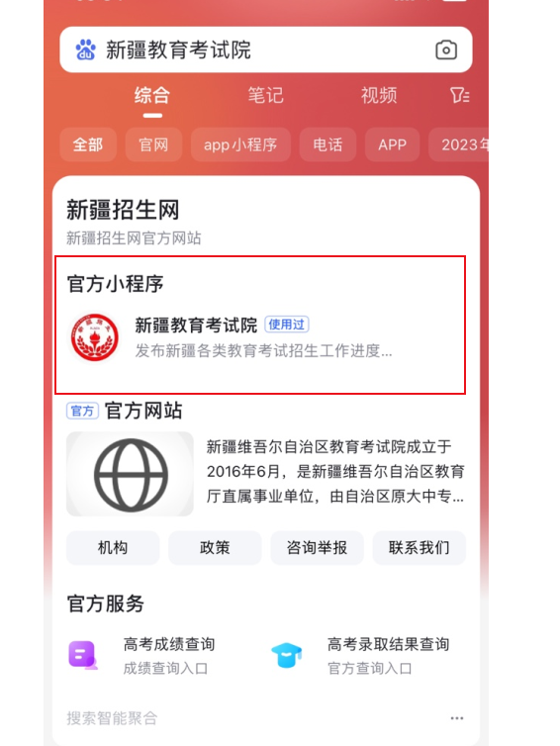The width and height of the screenshot is (560, 746).
Task: Choose the 电话 filter chip
Action: pos(327,144)
